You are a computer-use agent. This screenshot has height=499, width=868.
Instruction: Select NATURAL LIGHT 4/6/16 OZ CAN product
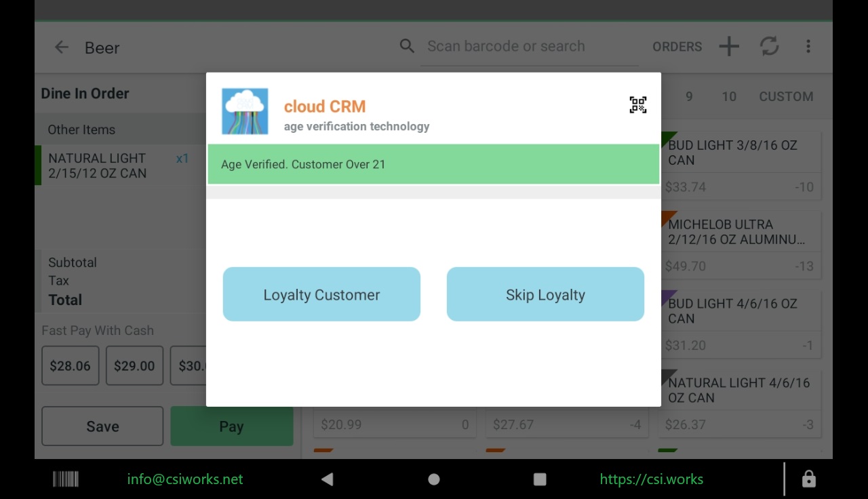[741, 403]
